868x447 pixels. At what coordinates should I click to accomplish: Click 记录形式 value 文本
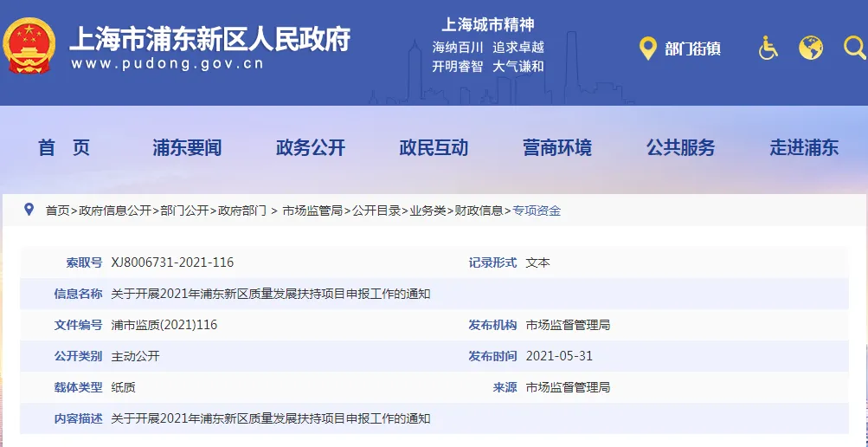pos(538,262)
